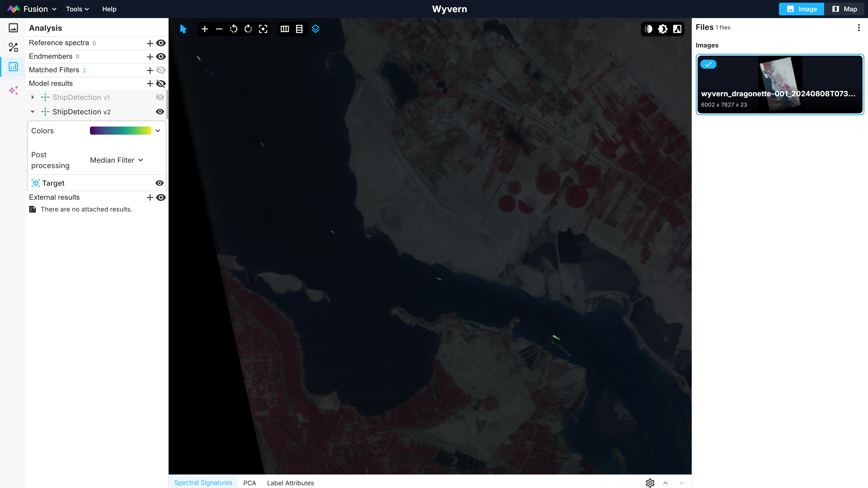Switch to Map view
Image resolution: width=868 pixels, height=488 pixels.
[x=844, y=9]
